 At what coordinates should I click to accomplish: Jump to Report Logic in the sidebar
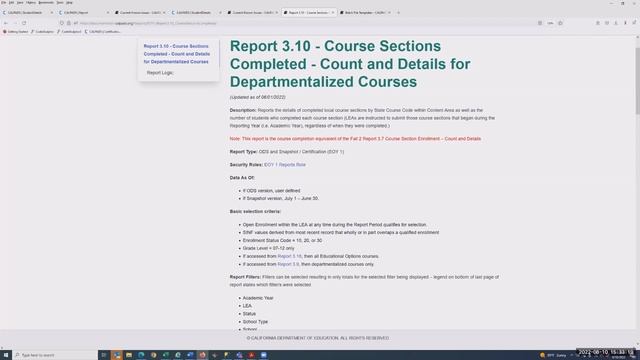[x=160, y=73]
